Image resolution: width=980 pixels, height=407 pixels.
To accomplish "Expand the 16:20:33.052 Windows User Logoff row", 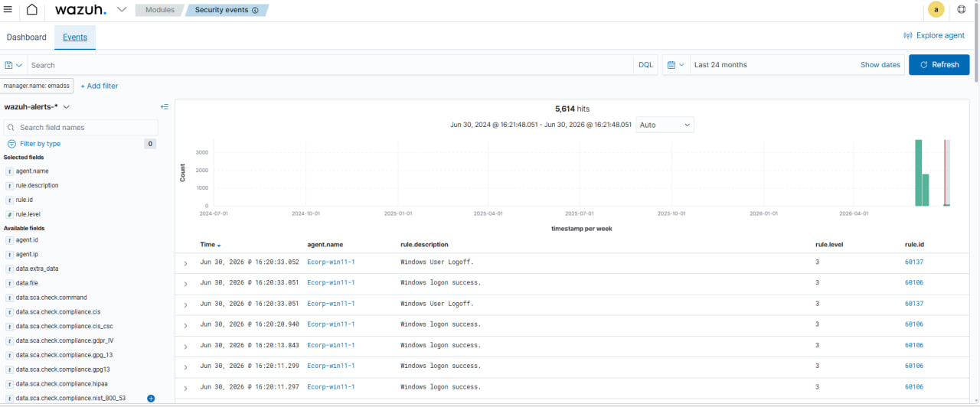I will click(x=185, y=263).
